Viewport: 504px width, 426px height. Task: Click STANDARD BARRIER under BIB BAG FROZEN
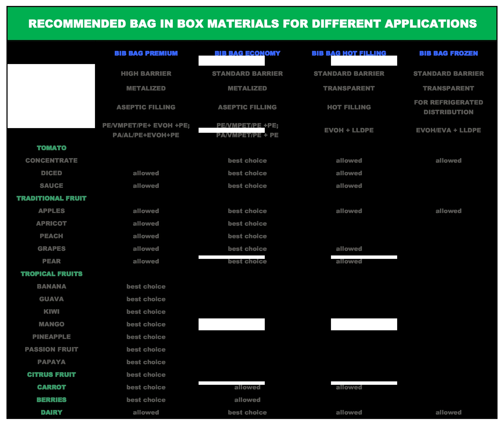pos(448,73)
